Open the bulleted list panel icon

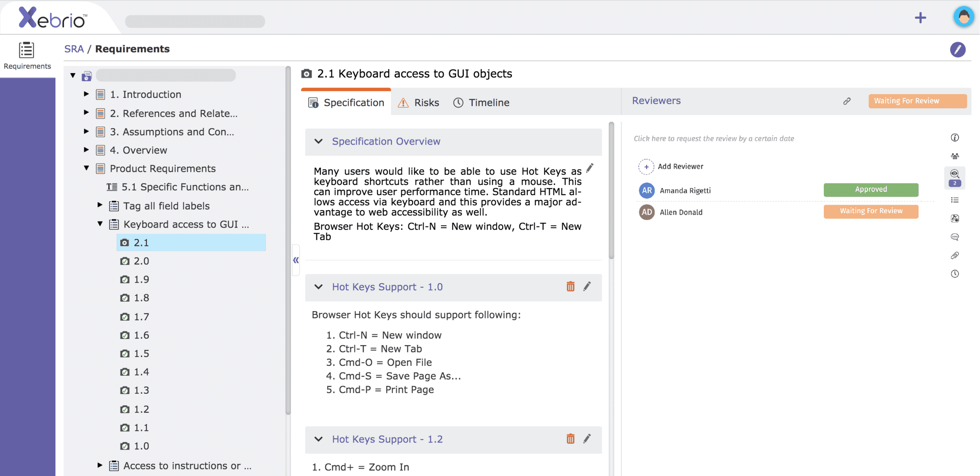click(955, 200)
